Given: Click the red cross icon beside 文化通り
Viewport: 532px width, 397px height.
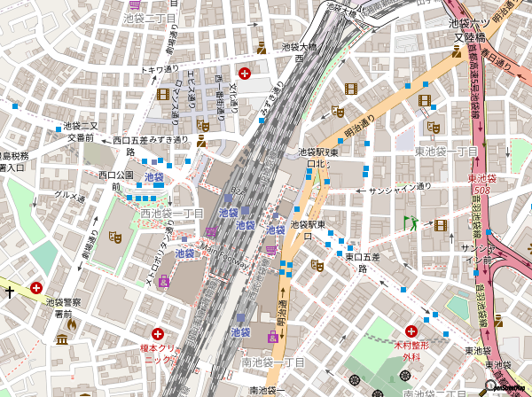Looking at the screenshot, I should click(245, 72).
